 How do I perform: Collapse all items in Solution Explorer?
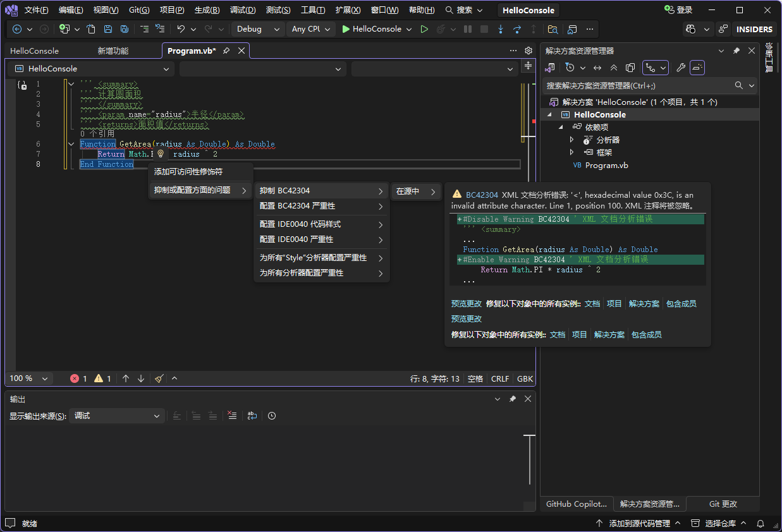point(613,68)
